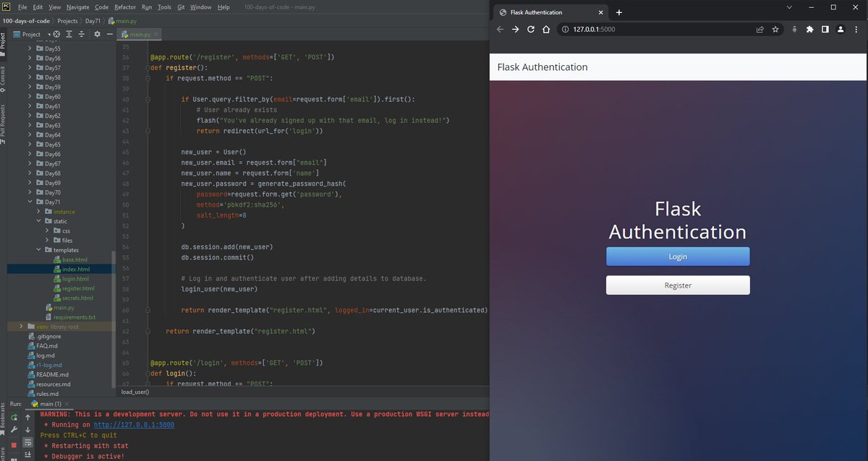Click load_user() in editor breadcrumb bar
This screenshot has width=868, height=461.
[135, 392]
